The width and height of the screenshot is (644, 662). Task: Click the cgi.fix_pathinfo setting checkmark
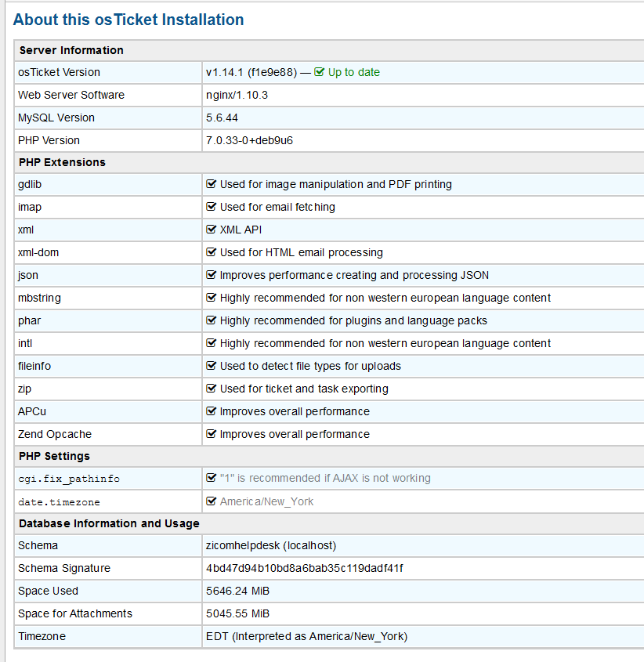click(211, 478)
